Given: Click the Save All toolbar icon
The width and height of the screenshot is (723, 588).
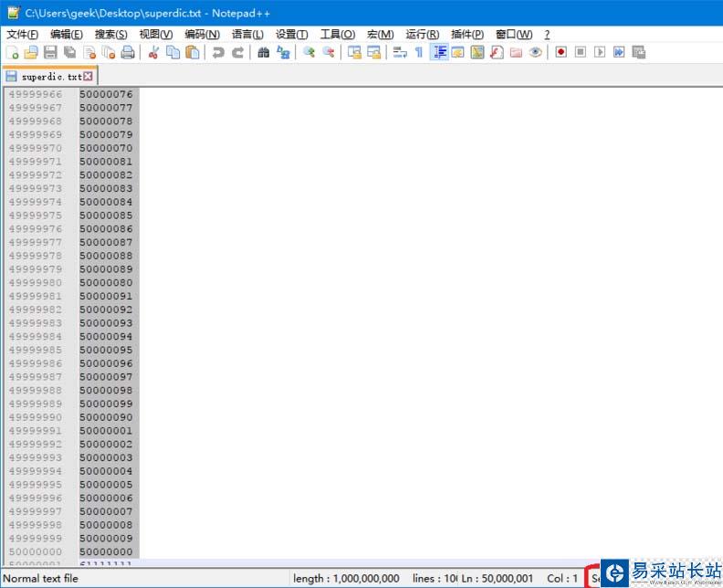Looking at the screenshot, I should tap(69, 53).
